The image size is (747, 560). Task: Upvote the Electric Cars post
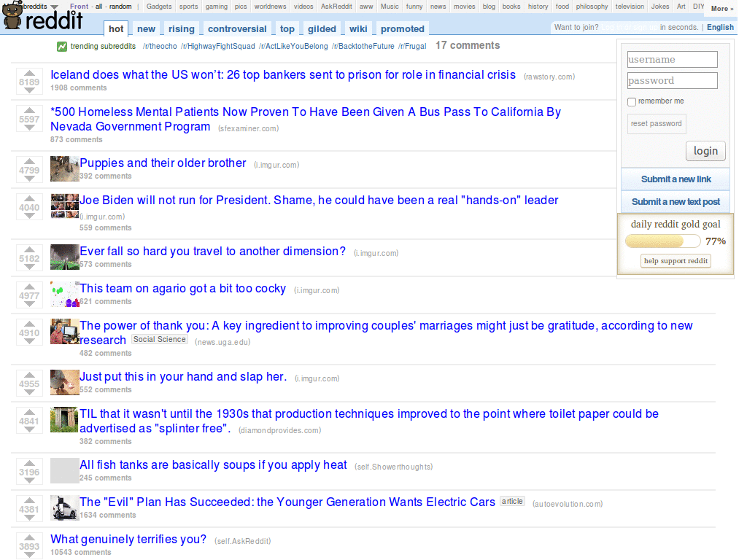point(29,500)
